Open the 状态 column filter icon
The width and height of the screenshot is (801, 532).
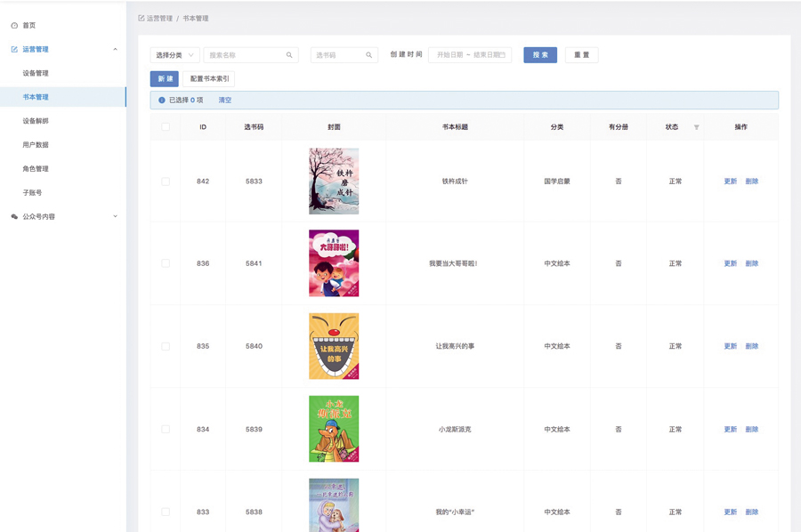[x=696, y=127]
